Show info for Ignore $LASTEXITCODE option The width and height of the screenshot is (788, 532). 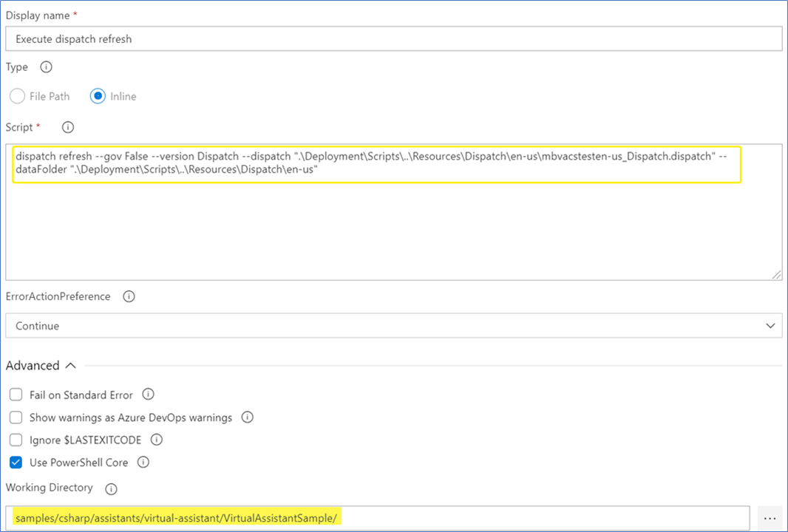tap(156, 440)
